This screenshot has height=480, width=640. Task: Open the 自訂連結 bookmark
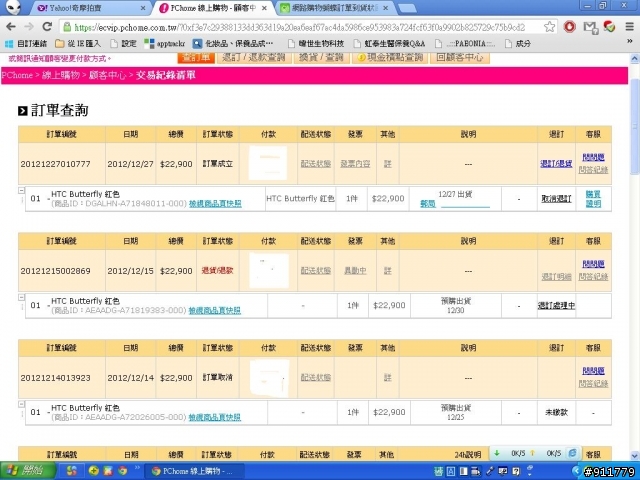27,43
